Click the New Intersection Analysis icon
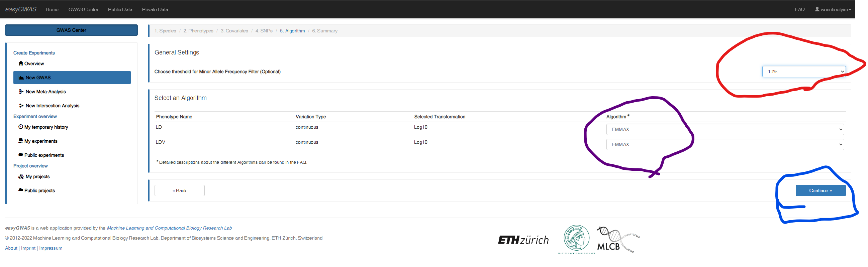868x267 pixels. click(x=21, y=106)
